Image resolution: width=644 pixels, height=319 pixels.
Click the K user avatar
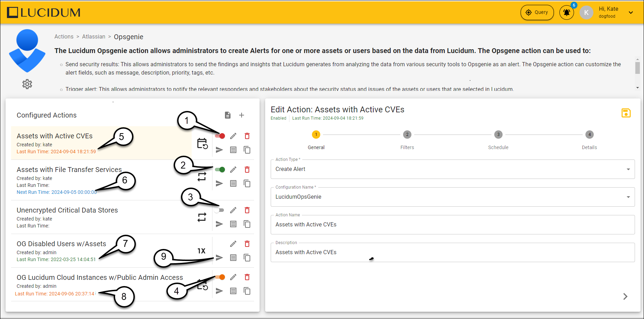586,12
